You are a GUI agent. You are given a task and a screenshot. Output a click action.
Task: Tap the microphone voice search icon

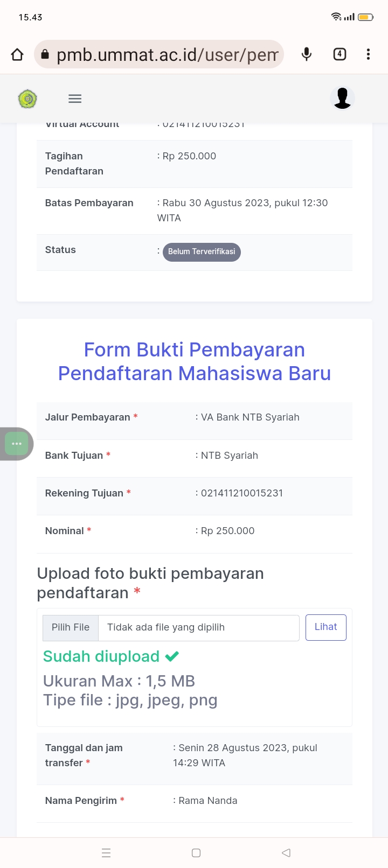[x=307, y=54]
